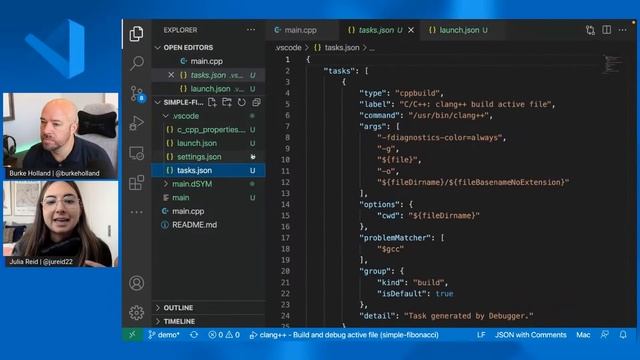Open notifications bell in status bar

pyautogui.click(x=623, y=335)
